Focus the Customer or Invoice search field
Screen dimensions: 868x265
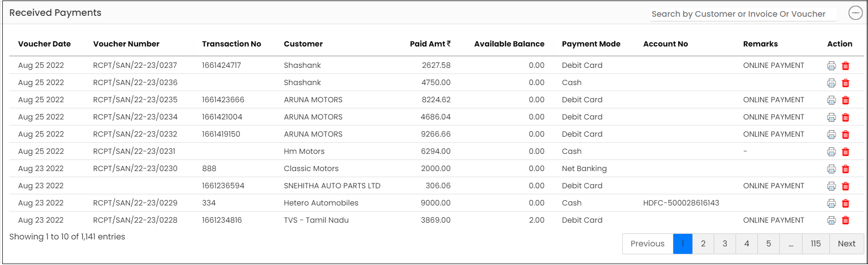(743, 14)
